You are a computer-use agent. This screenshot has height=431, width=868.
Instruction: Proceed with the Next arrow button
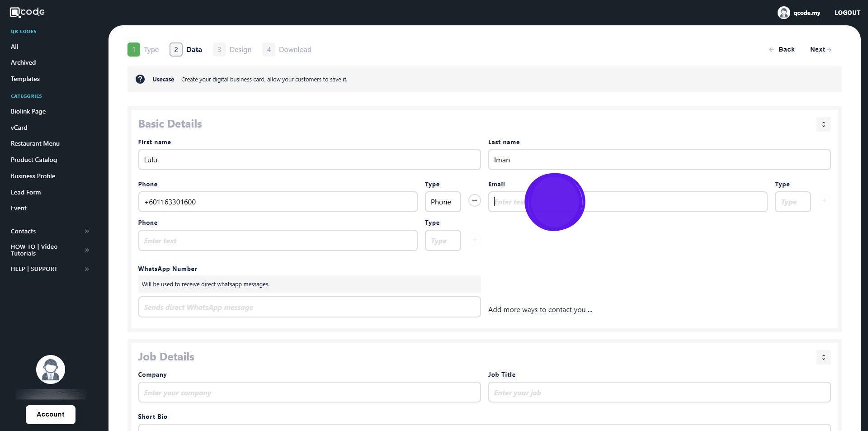(821, 49)
